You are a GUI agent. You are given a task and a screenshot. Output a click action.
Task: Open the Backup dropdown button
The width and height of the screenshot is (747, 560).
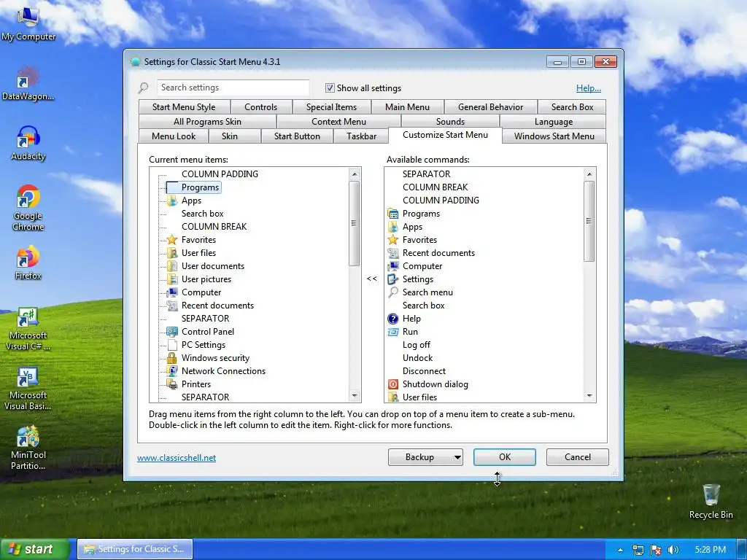click(x=425, y=457)
